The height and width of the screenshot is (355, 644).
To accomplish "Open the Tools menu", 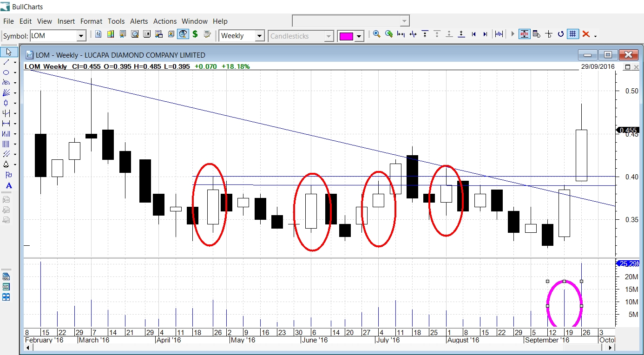I will pyautogui.click(x=116, y=21).
